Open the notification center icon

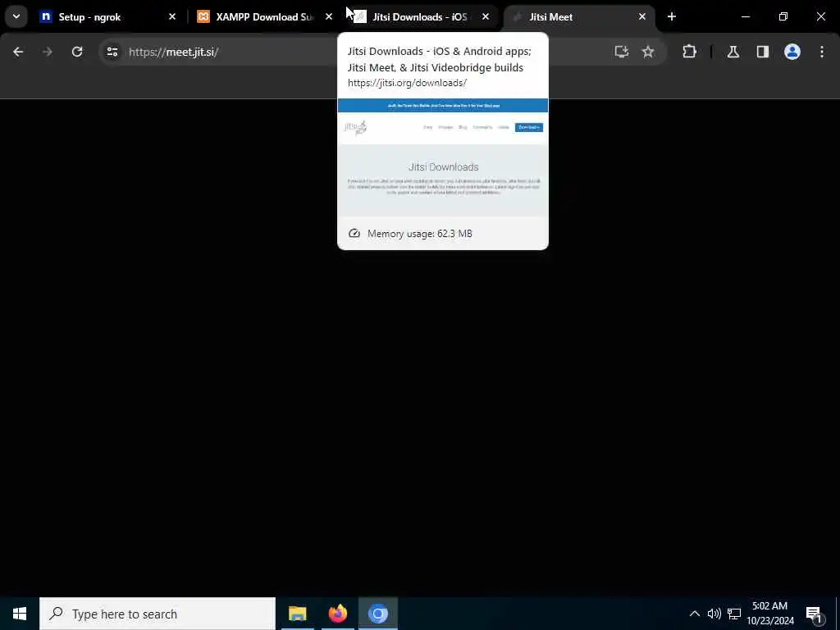[814, 614]
